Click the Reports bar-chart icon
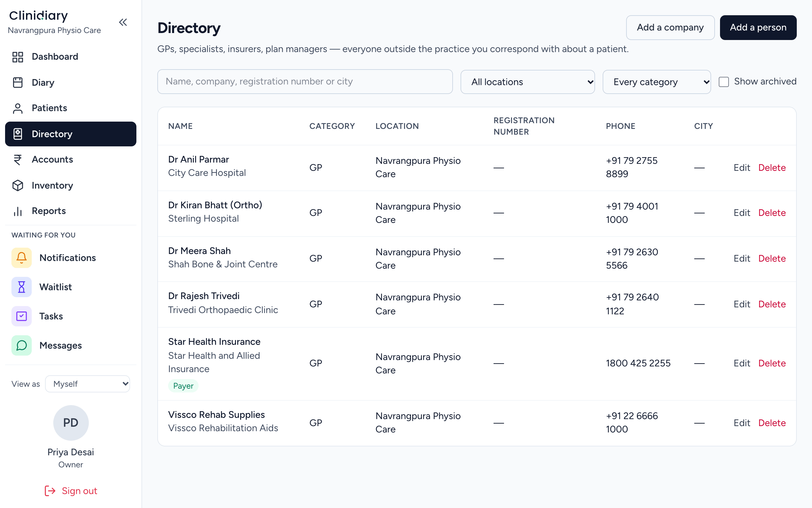Viewport: 812px width, 508px height. click(x=18, y=211)
